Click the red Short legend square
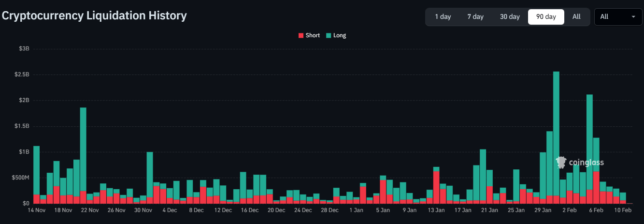 pos(301,35)
